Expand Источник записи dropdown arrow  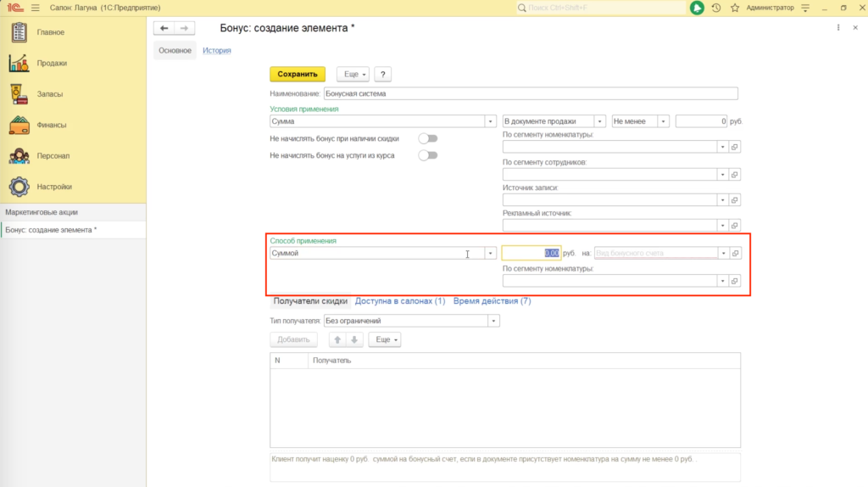722,200
